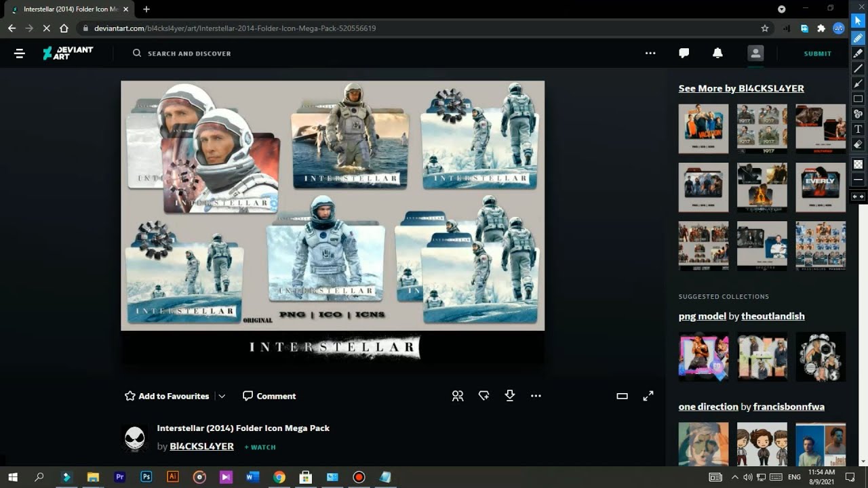Viewport: 868px width, 488px height.
Task: Open Premiere Pro from the taskbar
Action: point(120,477)
